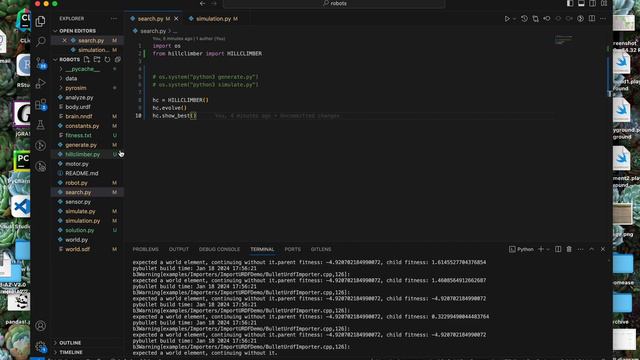Close search.py in Open Editors list
The image size is (640, 360).
64,40
